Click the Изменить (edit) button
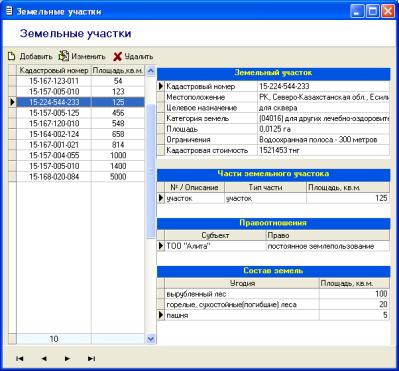The width and height of the screenshot is (399, 371). click(82, 56)
